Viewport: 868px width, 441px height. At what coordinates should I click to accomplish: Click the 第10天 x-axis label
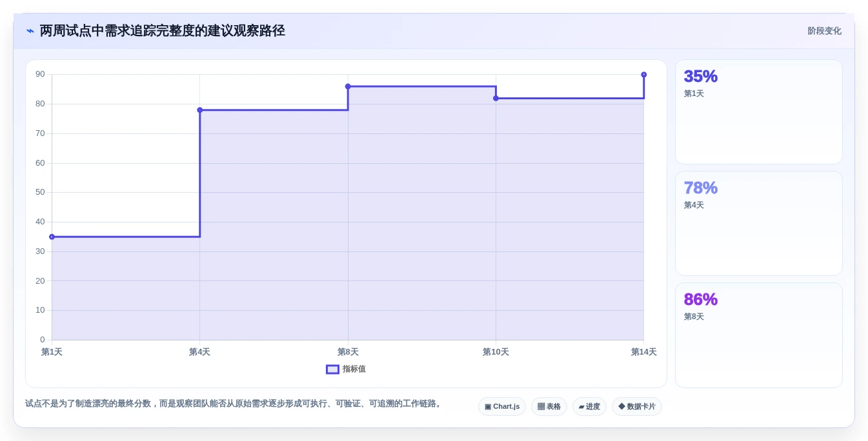[x=496, y=352]
